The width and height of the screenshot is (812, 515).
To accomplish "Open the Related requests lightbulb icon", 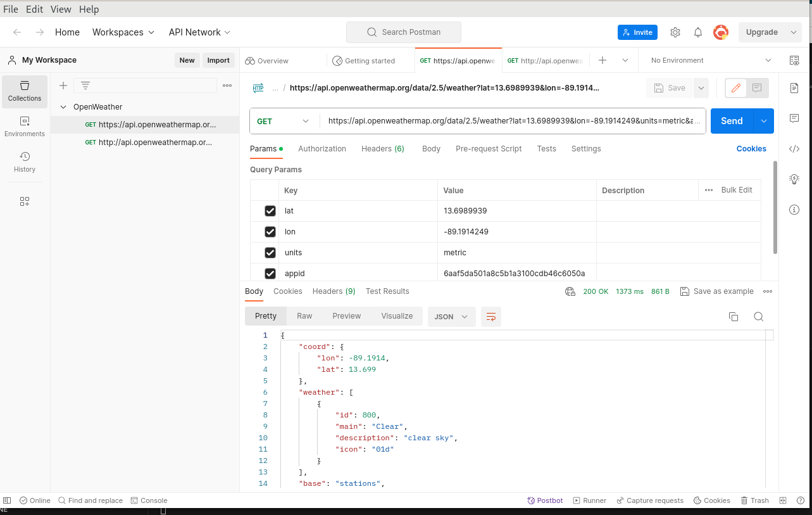I will pos(794,179).
